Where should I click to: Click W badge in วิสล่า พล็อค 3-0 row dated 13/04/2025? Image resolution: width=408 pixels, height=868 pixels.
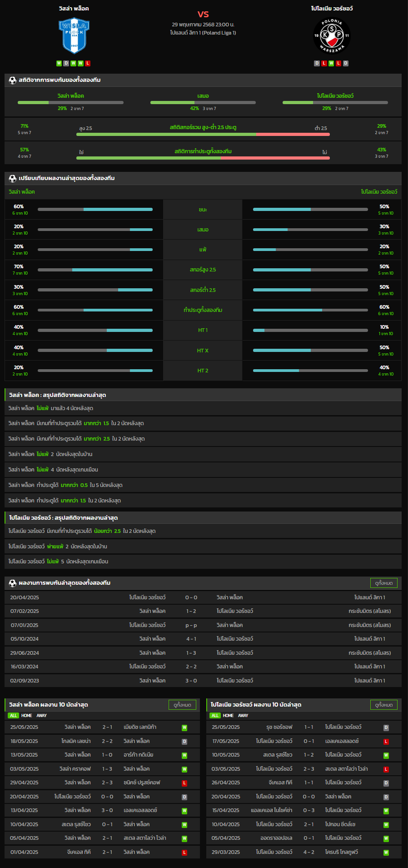coord(184,811)
